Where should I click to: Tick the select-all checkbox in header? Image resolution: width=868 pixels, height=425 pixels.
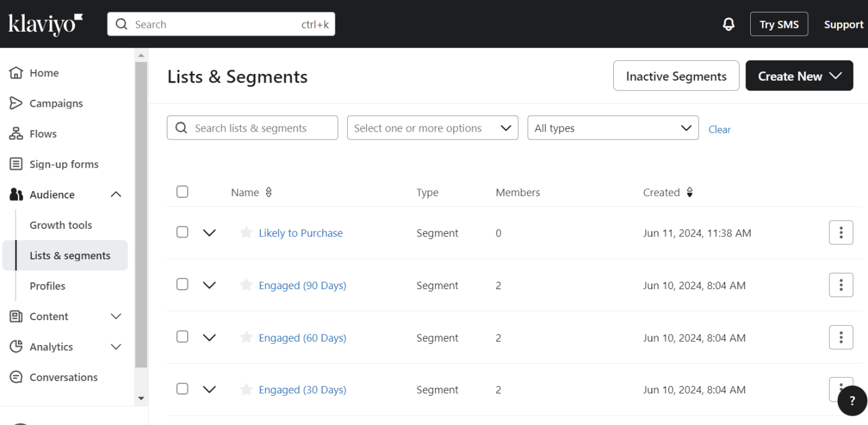(182, 192)
